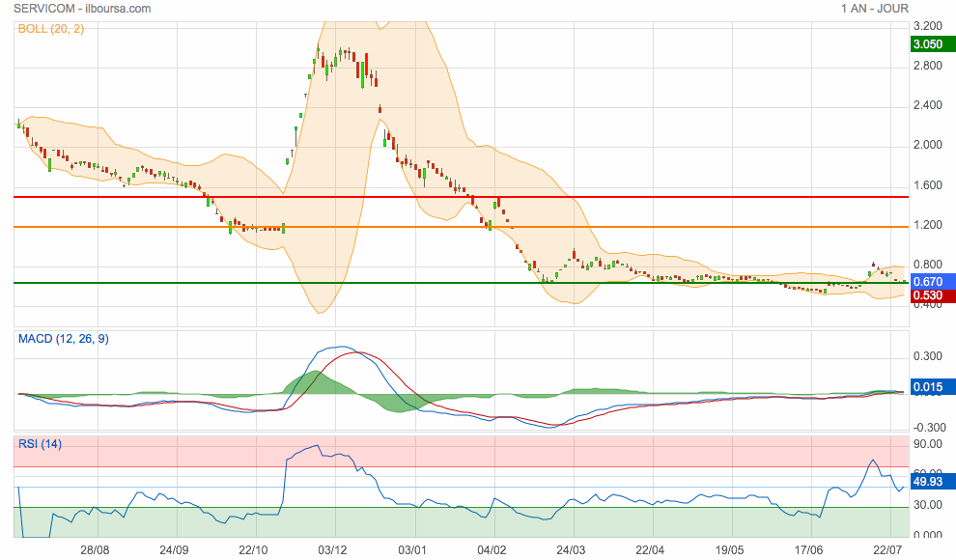Click the 0.800 price axis label
The image size is (956, 560).
[x=927, y=265]
